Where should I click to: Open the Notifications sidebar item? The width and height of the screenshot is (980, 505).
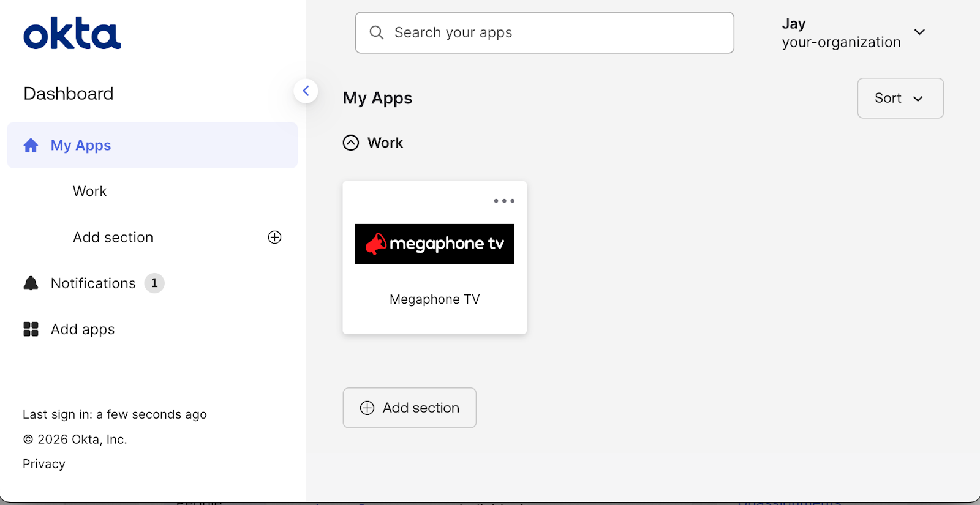click(93, 283)
